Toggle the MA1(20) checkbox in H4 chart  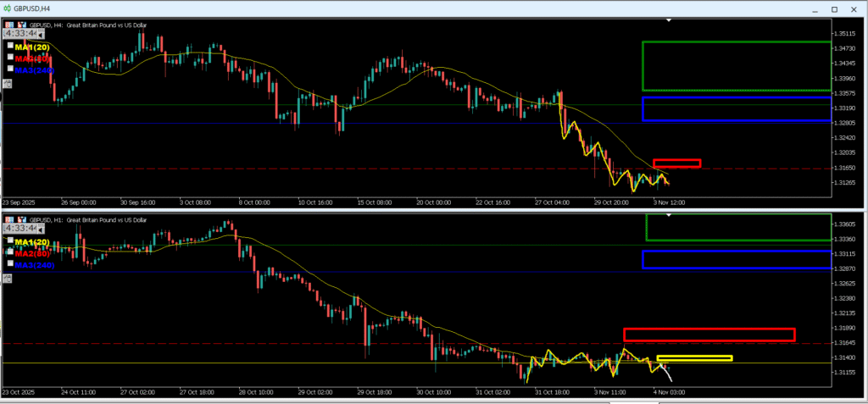point(10,46)
